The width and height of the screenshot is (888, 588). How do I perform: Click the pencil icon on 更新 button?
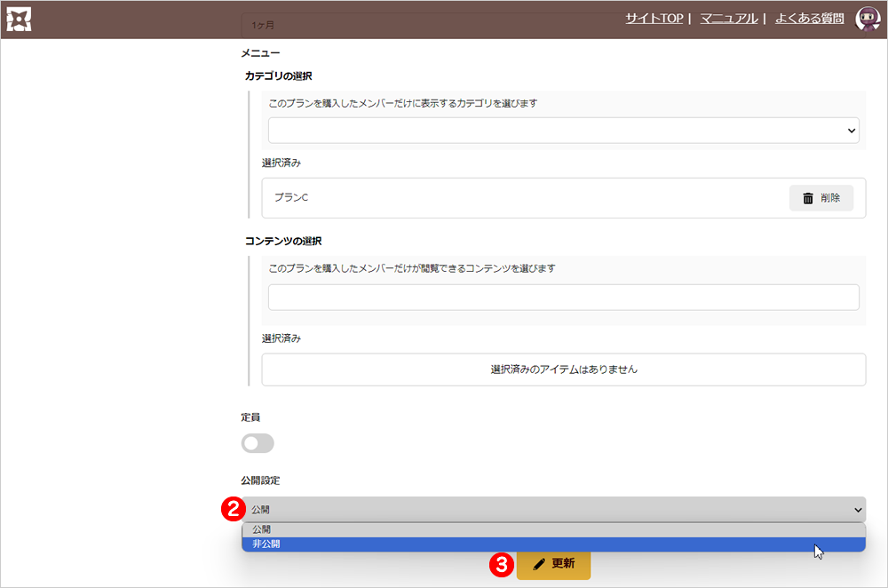pos(538,564)
